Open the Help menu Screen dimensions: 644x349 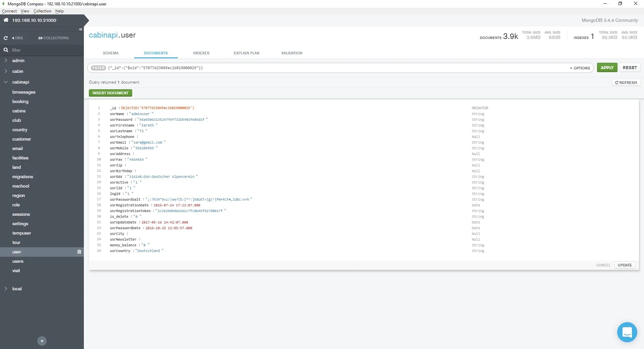click(59, 11)
